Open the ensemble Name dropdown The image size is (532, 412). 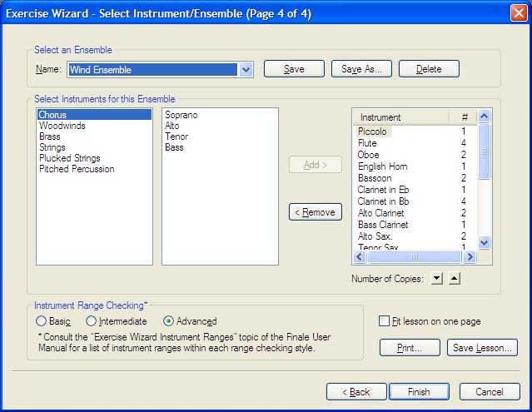coord(246,70)
